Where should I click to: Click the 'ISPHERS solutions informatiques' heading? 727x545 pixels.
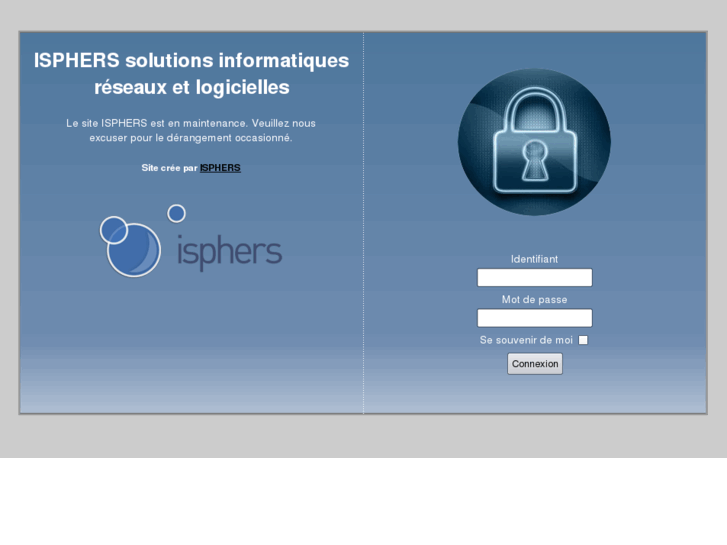coord(191,74)
